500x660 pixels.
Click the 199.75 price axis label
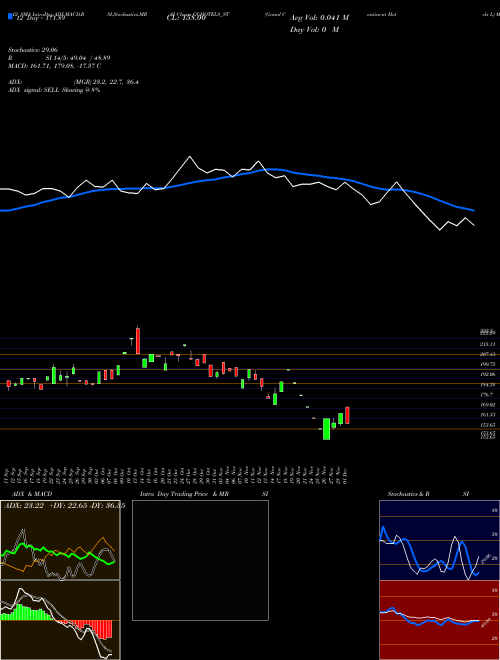tap(487, 364)
